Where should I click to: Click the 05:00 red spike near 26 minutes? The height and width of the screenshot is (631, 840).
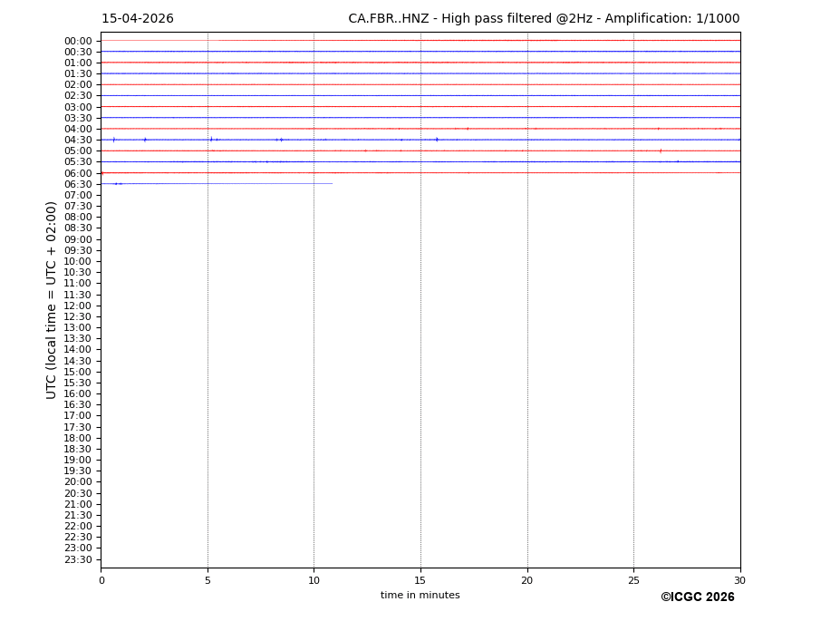tap(660, 150)
